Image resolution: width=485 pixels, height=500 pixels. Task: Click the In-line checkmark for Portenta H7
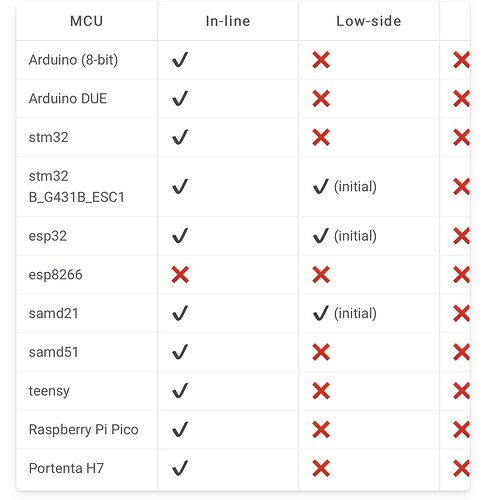[180, 468]
